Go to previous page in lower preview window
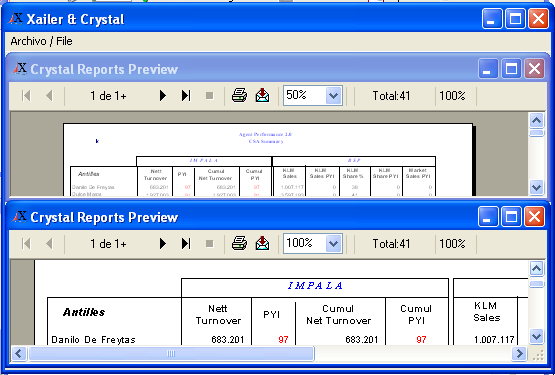 coord(49,244)
